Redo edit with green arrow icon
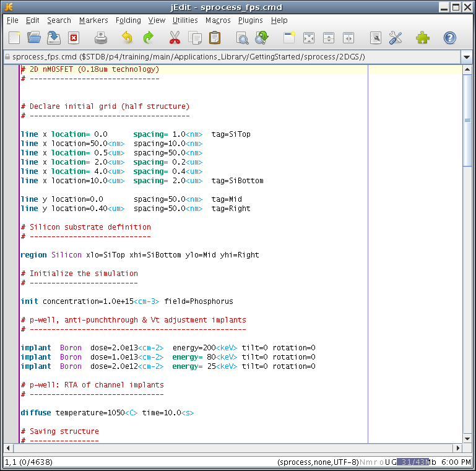Viewport: 476px width, 471px height. pos(148,38)
